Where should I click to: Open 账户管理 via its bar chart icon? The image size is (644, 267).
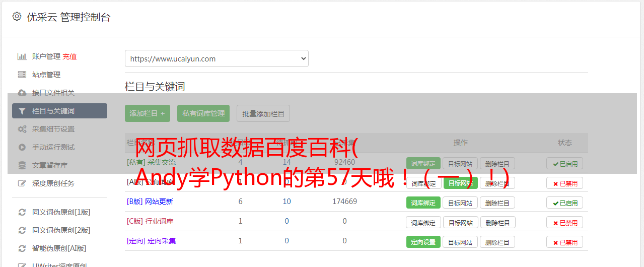pos(22,56)
